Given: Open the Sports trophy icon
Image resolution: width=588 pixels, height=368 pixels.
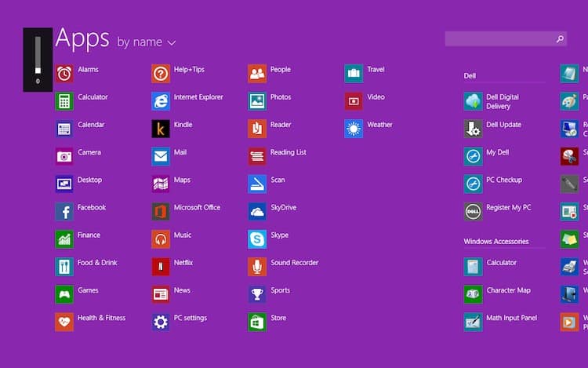Looking at the screenshot, I should click(x=257, y=294).
